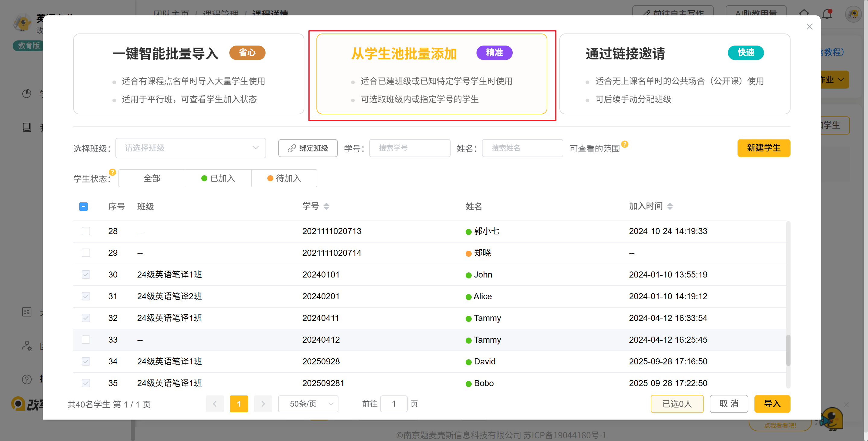Check the box for row 28 郭小七

click(86, 231)
